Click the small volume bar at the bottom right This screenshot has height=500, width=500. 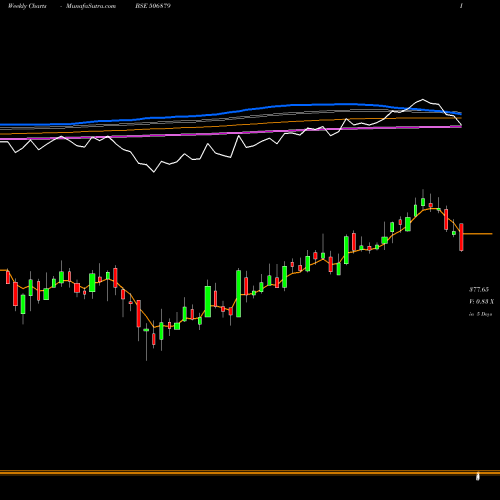(478, 477)
